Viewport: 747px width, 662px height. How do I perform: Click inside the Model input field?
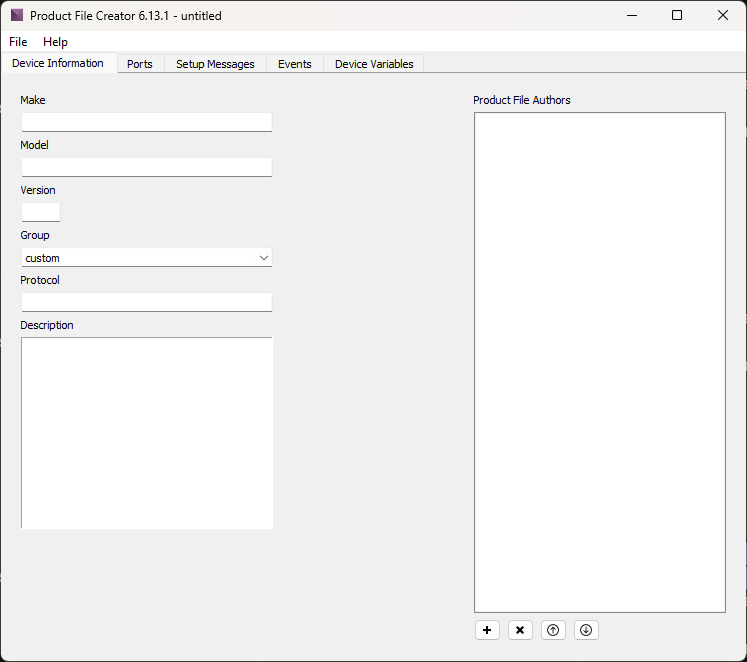tap(146, 167)
